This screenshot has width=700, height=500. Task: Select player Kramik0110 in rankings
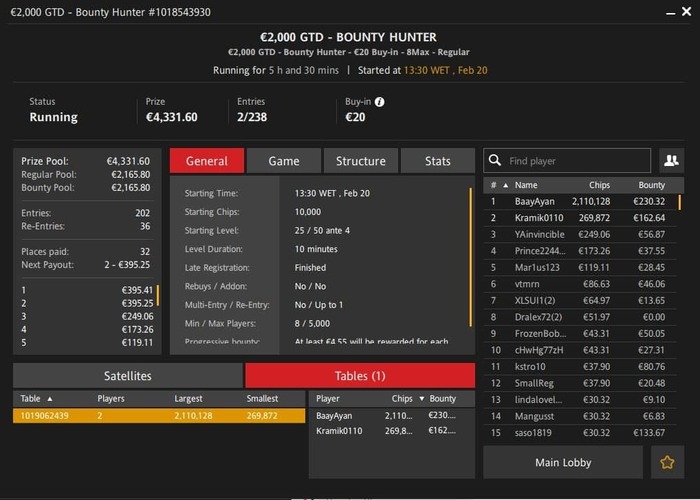point(580,218)
